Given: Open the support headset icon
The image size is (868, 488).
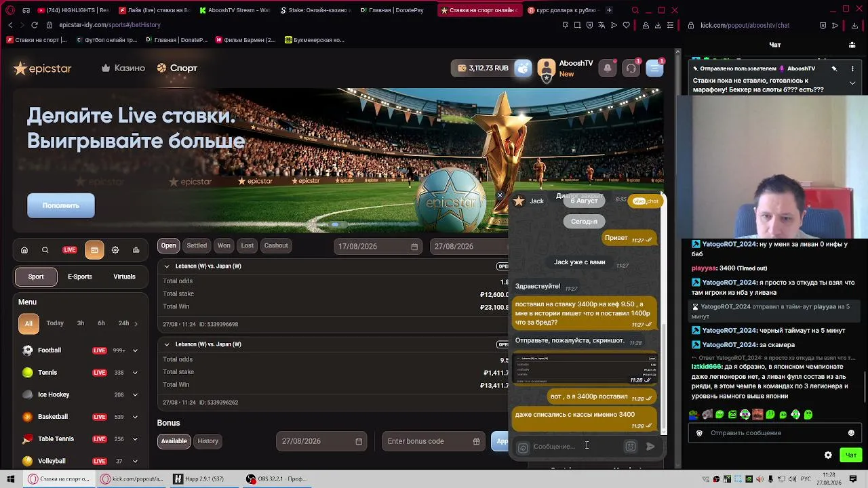Looking at the screenshot, I should [x=631, y=68].
